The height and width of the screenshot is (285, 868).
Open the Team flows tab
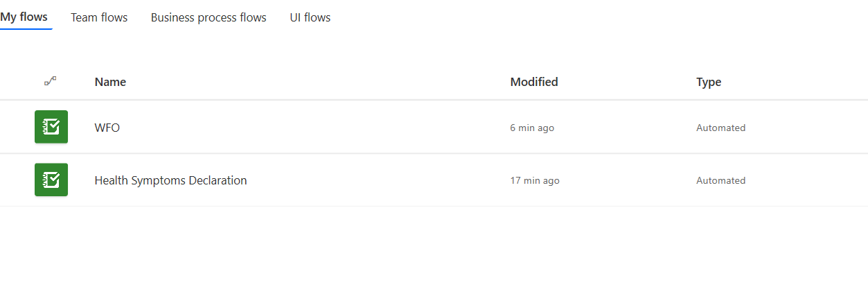point(99,17)
